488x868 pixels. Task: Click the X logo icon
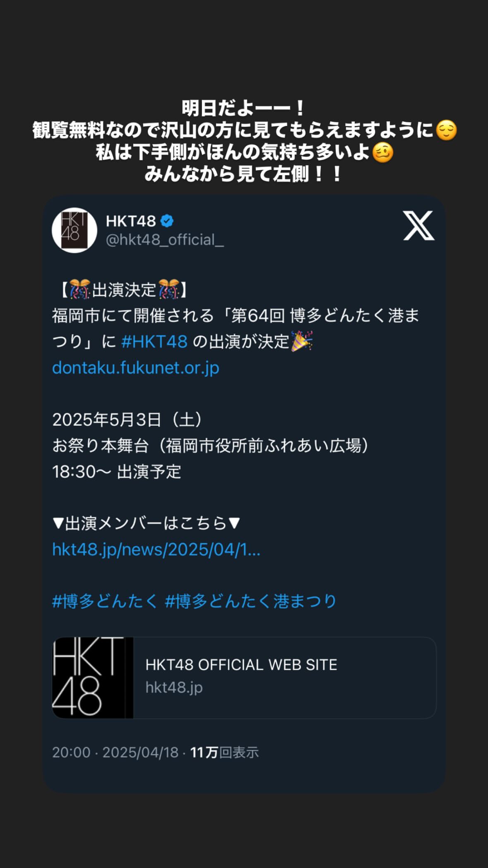tap(419, 225)
